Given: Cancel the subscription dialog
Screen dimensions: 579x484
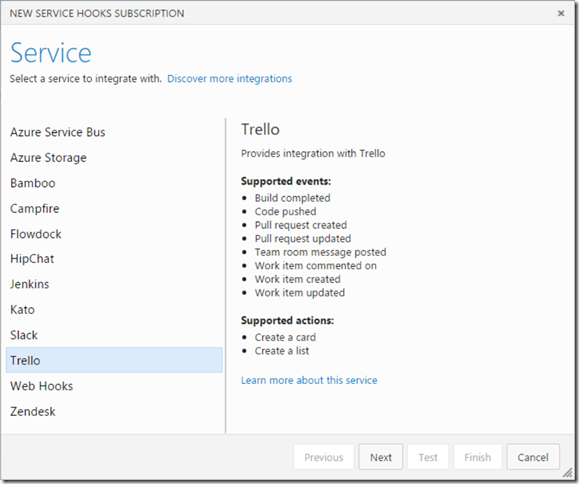Looking at the screenshot, I should (x=533, y=457).
